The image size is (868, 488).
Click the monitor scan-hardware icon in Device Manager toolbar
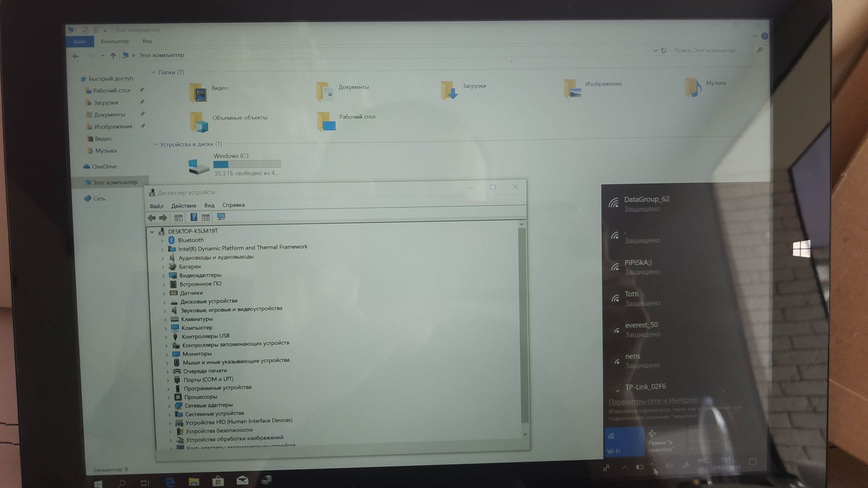(221, 216)
